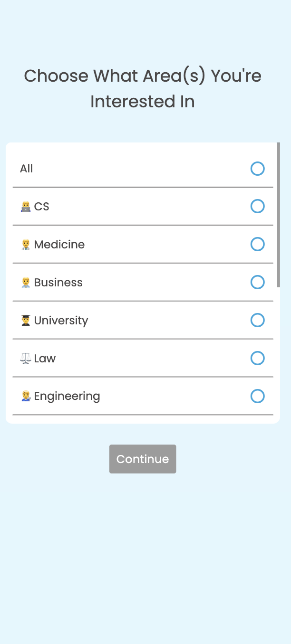Viewport: 291px width, 644px height.
Task: Click the interest list scrollbar thumb
Action: [x=279, y=215]
